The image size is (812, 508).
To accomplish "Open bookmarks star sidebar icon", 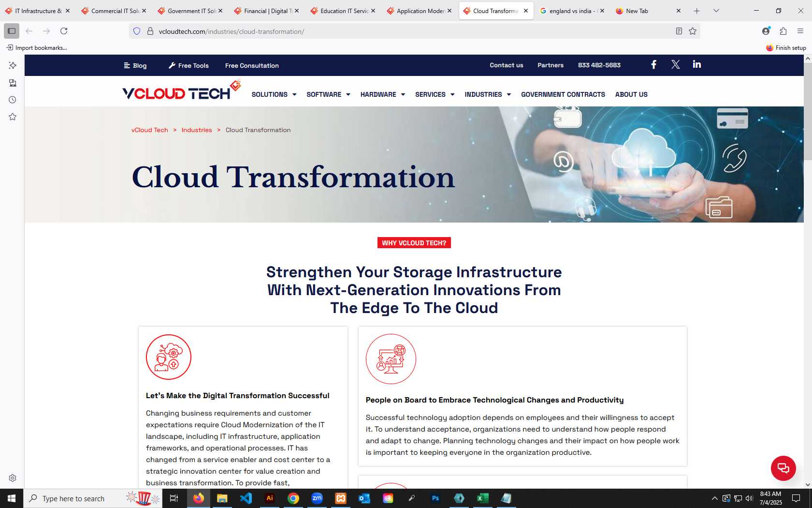I will (13, 117).
